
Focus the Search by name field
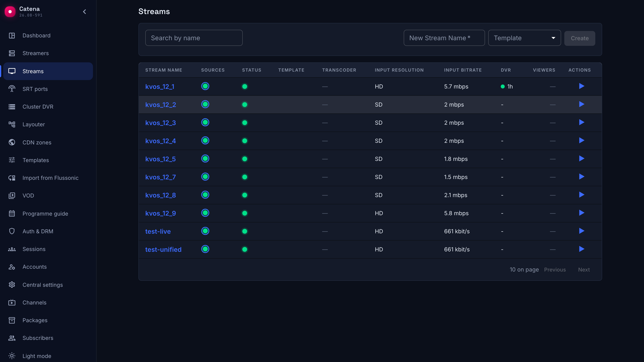click(x=194, y=38)
